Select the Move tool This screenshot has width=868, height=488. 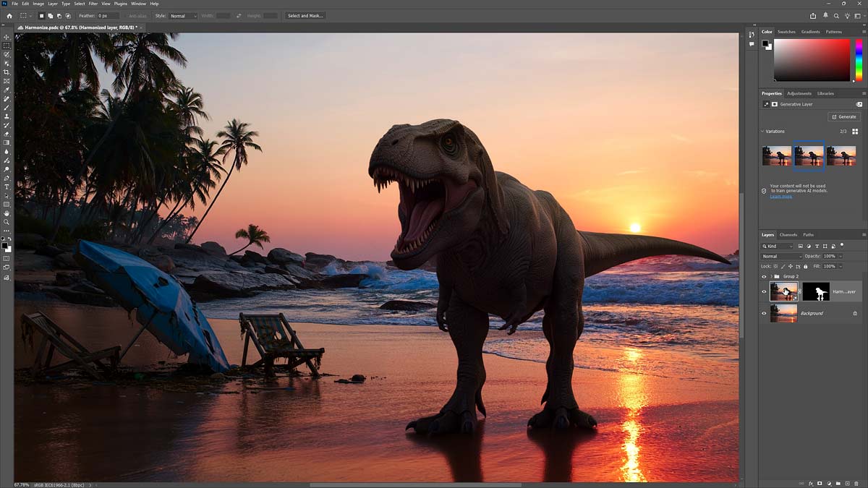click(x=7, y=37)
